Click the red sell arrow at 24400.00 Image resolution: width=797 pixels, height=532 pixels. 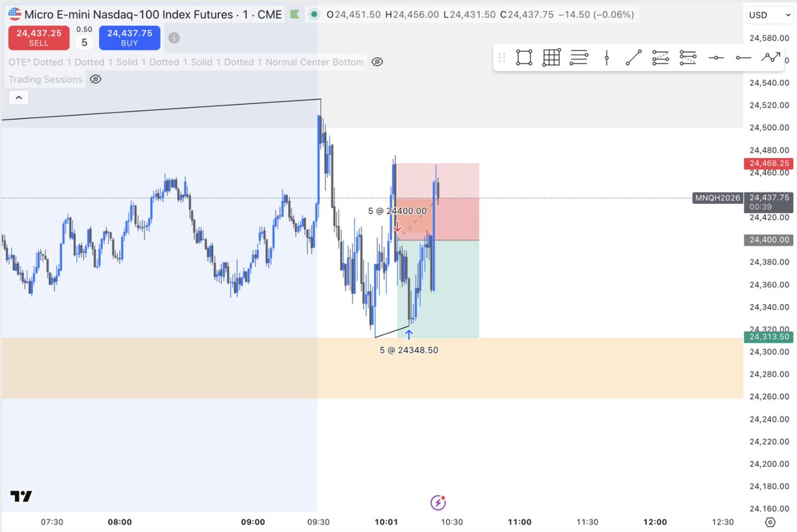397,228
